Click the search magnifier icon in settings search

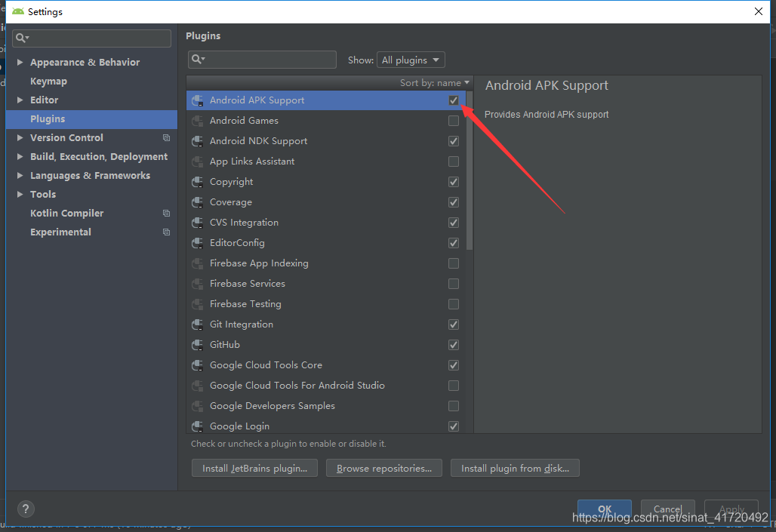click(22, 38)
